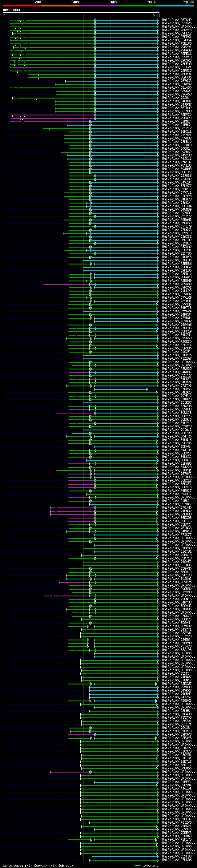Select label UniRef100_A9NRA2
Screen dimensions: 197x868
[177, 84]
